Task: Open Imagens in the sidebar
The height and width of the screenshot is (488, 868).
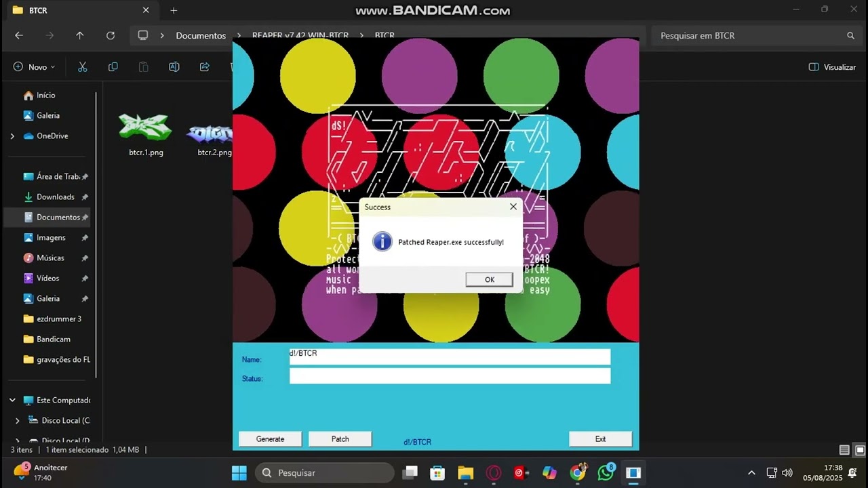Action: pyautogui.click(x=51, y=237)
